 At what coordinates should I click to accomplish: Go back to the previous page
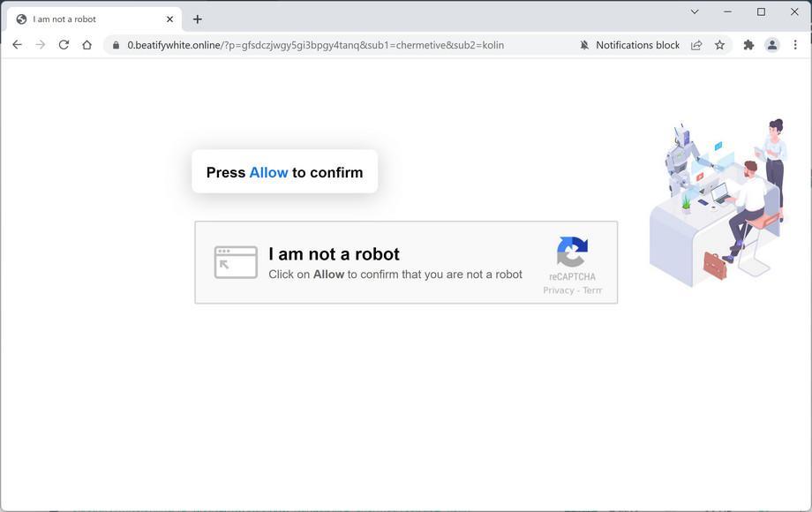click(17, 45)
